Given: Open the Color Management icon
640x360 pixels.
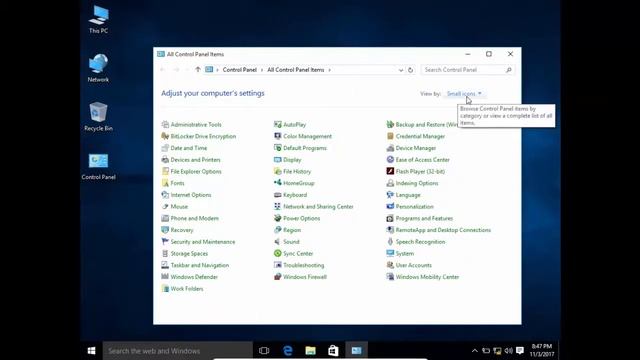Looking at the screenshot, I should pyautogui.click(x=278, y=136).
